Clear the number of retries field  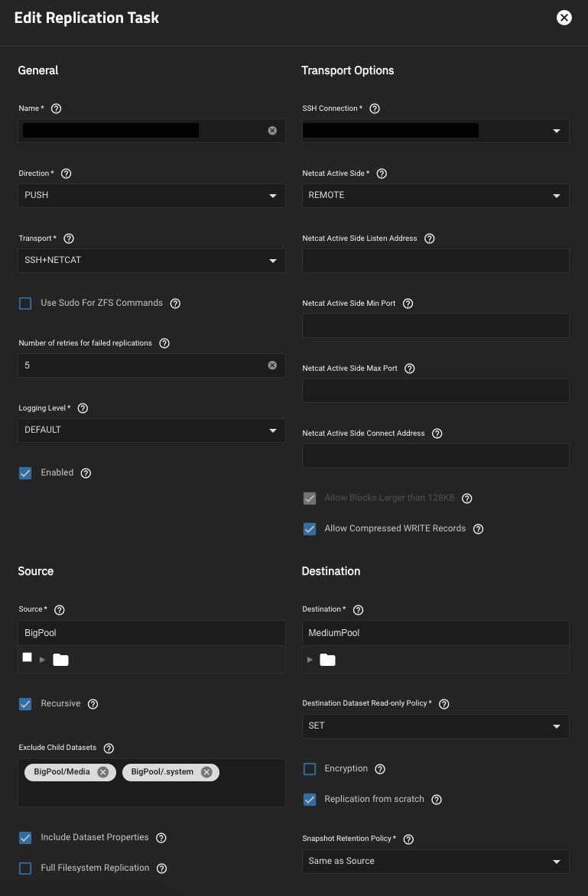click(272, 365)
